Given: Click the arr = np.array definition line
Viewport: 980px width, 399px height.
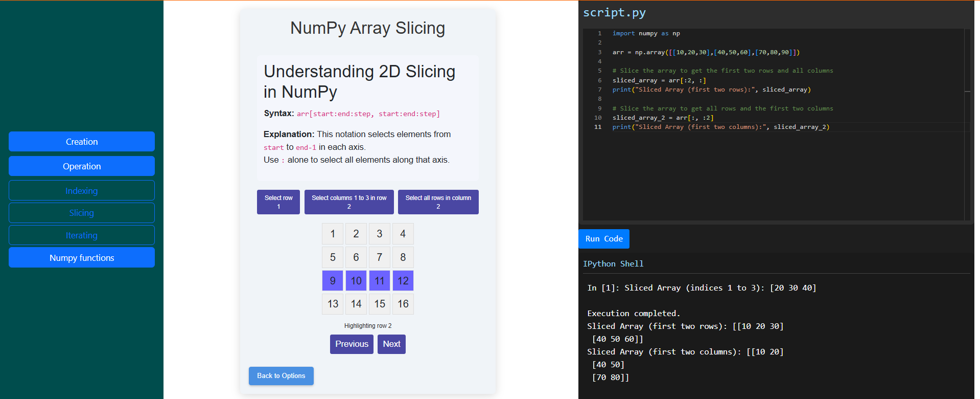Looking at the screenshot, I should coord(706,52).
